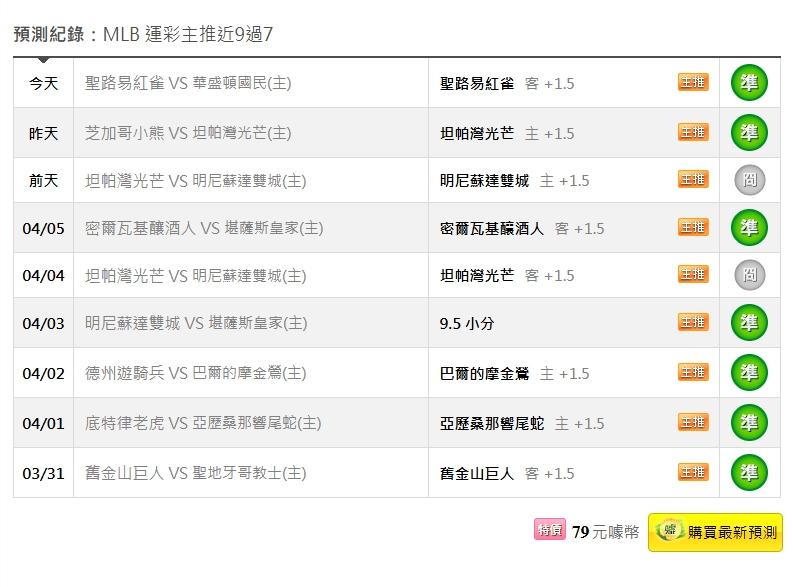The width and height of the screenshot is (793, 587).
Task: Click the 79 元噱幣 price label
Action: pos(605,532)
